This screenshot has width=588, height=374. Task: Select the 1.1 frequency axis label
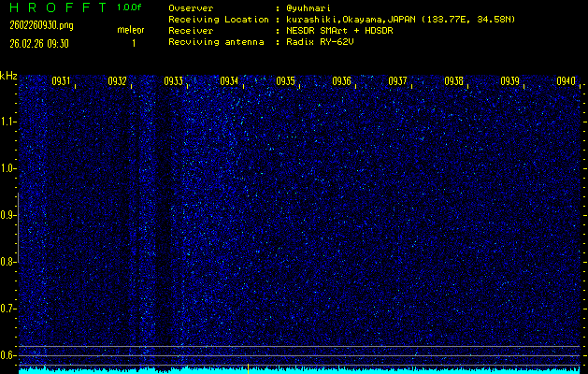[x=8, y=122]
